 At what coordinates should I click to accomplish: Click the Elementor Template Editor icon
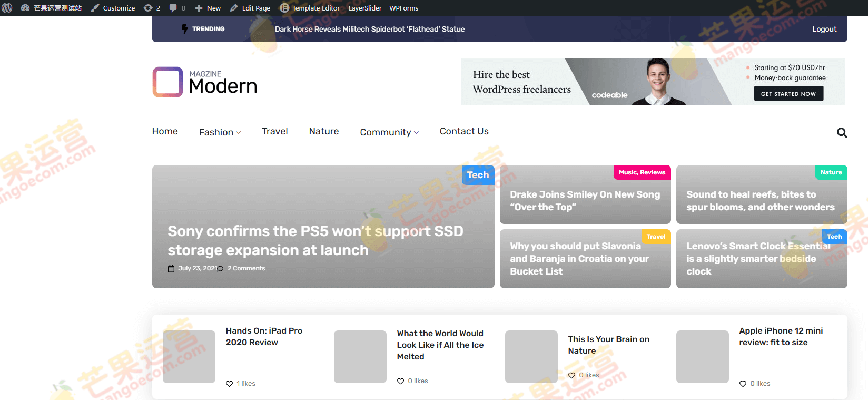click(284, 8)
